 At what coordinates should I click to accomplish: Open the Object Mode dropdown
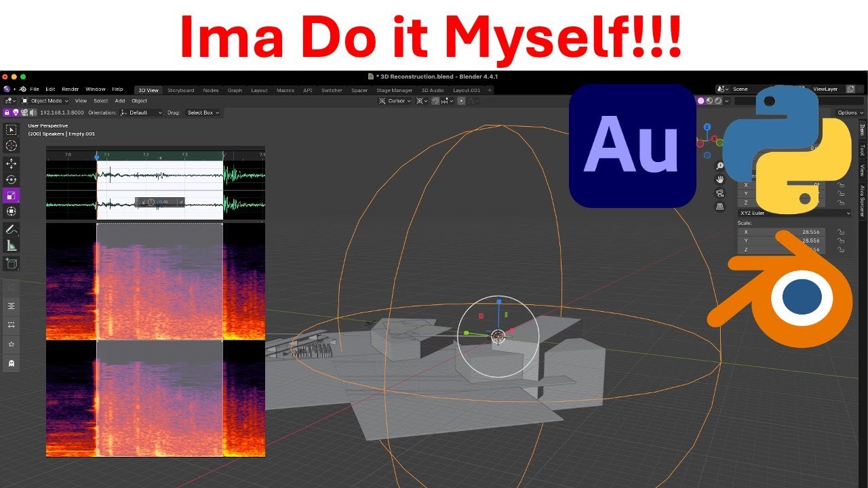pos(45,101)
